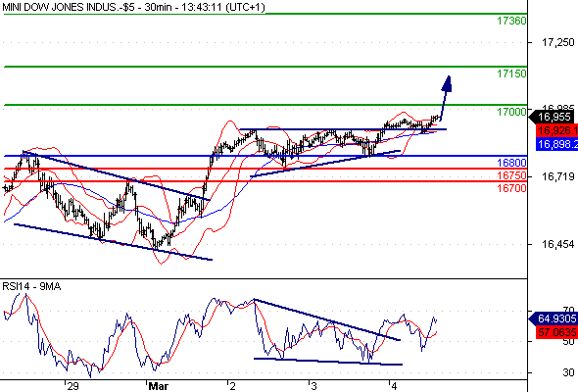Click the 'Mar' date marker on time axis
Viewport: 578px width, 392px height.
(x=159, y=386)
